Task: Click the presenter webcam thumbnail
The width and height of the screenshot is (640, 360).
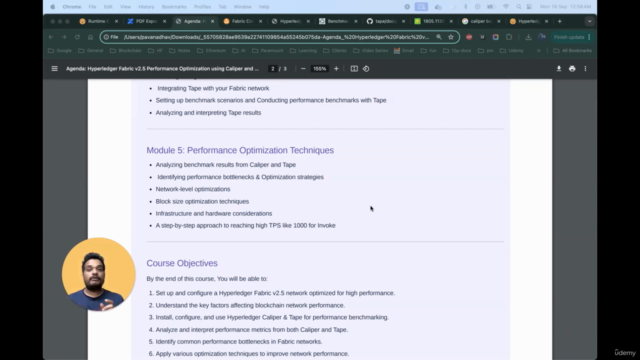Action: [98, 274]
